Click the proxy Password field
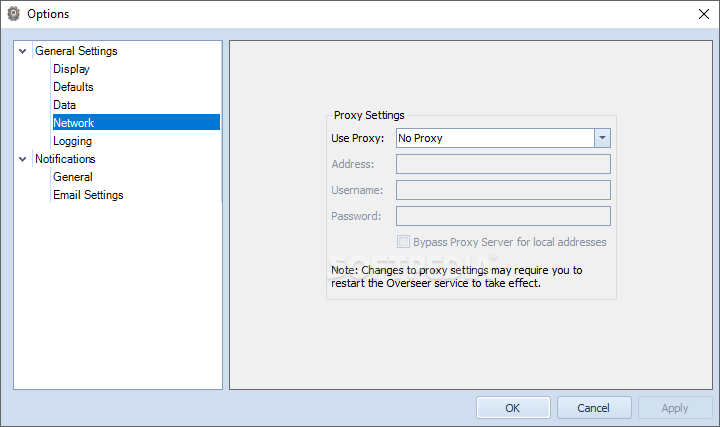The width and height of the screenshot is (720, 427). click(x=503, y=216)
